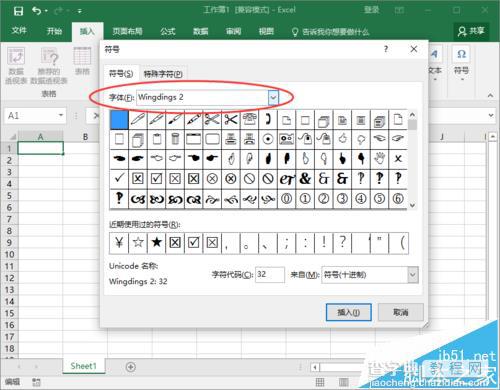The width and height of the screenshot is (500, 390).
Task: Click the Save icon in title bar
Action: coord(18,11)
